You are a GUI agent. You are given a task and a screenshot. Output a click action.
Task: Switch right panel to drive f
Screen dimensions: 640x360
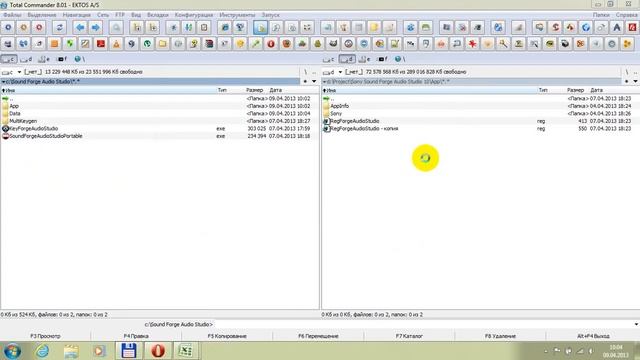pos(382,59)
